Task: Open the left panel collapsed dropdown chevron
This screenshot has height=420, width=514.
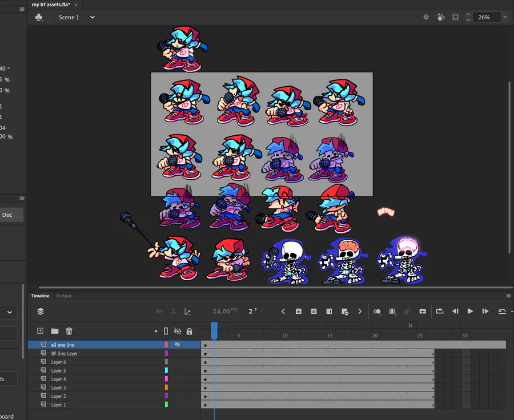Action: (x=10, y=312)
